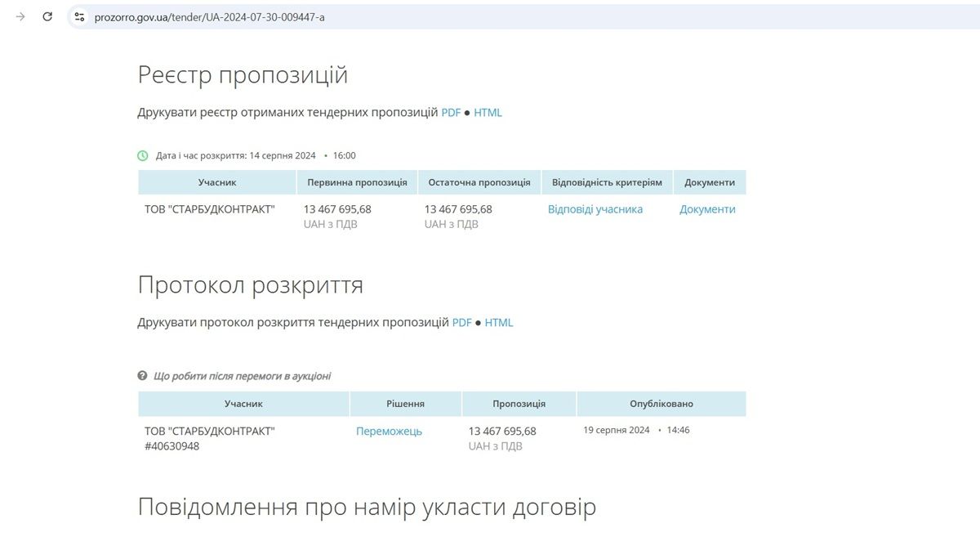Click the "Первинна пропозиція" column header
980x537 pixels.
[357, 181]
